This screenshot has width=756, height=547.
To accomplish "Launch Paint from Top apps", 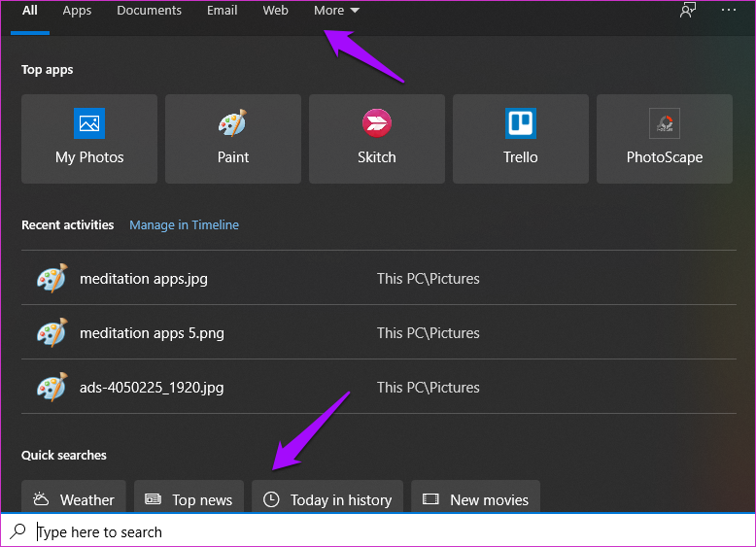I will [x=233, y=139].
